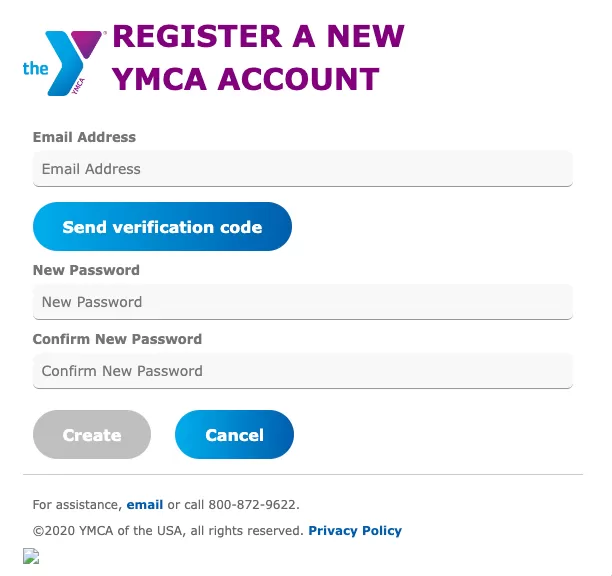This screenshot has width=612, height=576.
Task: Click the broken image icon below the footer
Action: (31, 557)
